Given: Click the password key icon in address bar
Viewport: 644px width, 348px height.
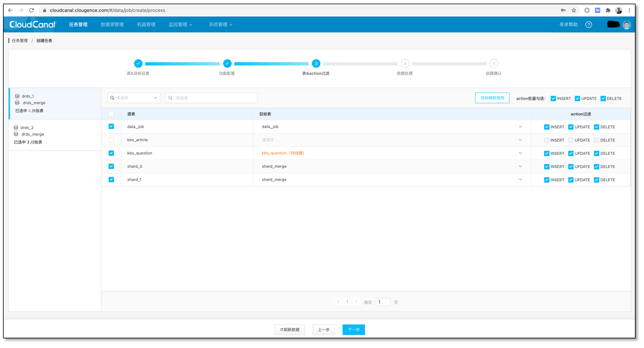Looking at the screenshot, I should click(563, 10).
